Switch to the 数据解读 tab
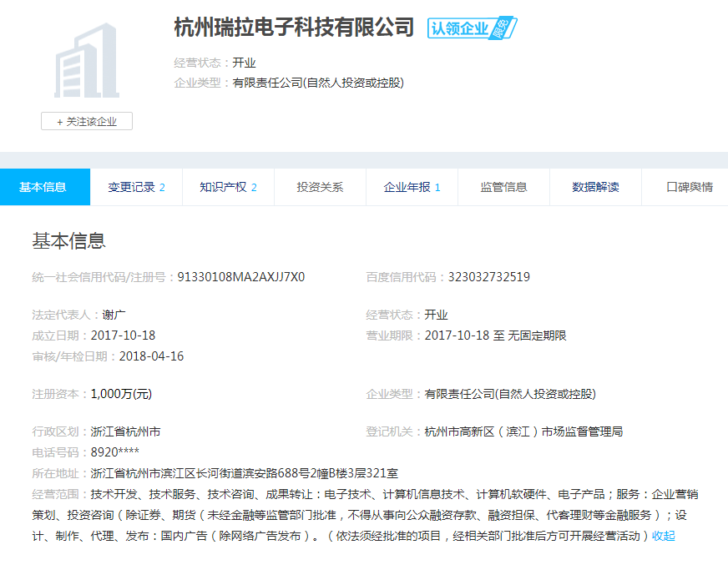 (595, 187)
